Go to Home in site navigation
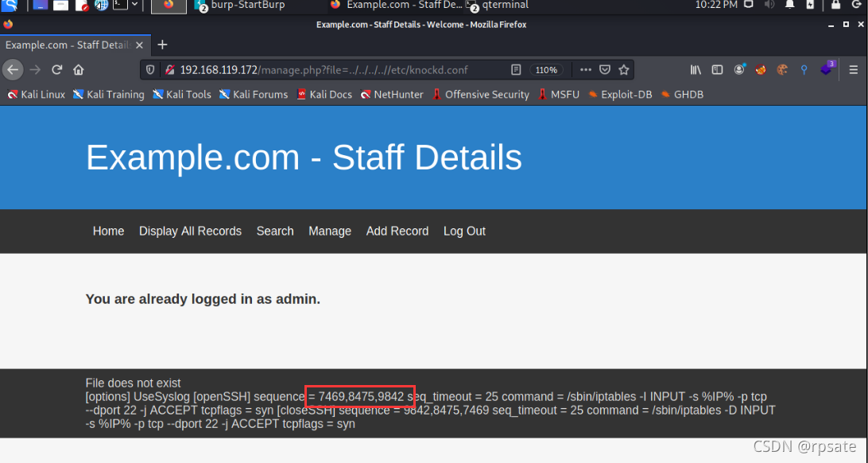The width and height of the screenshot is (868, 463). [108, 231]
